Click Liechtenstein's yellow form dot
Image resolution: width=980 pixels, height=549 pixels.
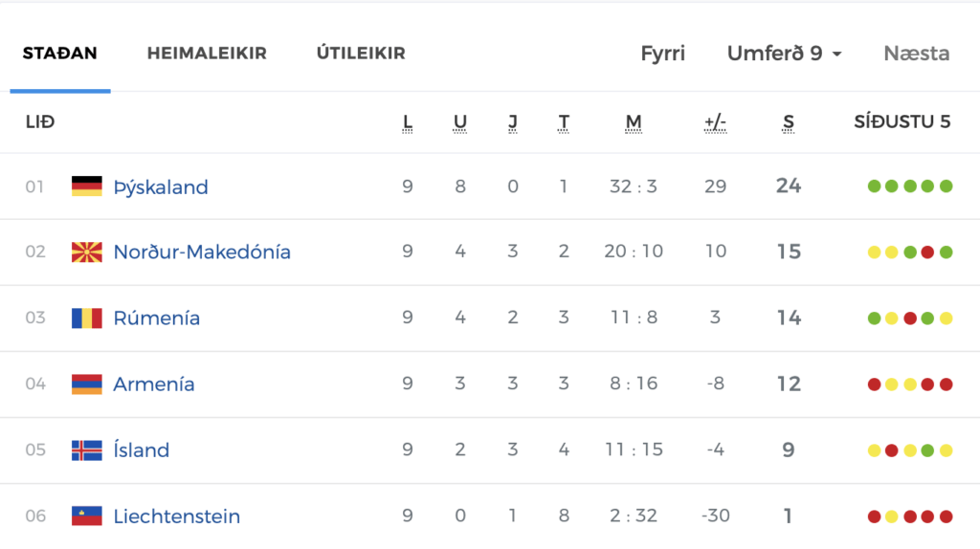(x=892, y=516)
